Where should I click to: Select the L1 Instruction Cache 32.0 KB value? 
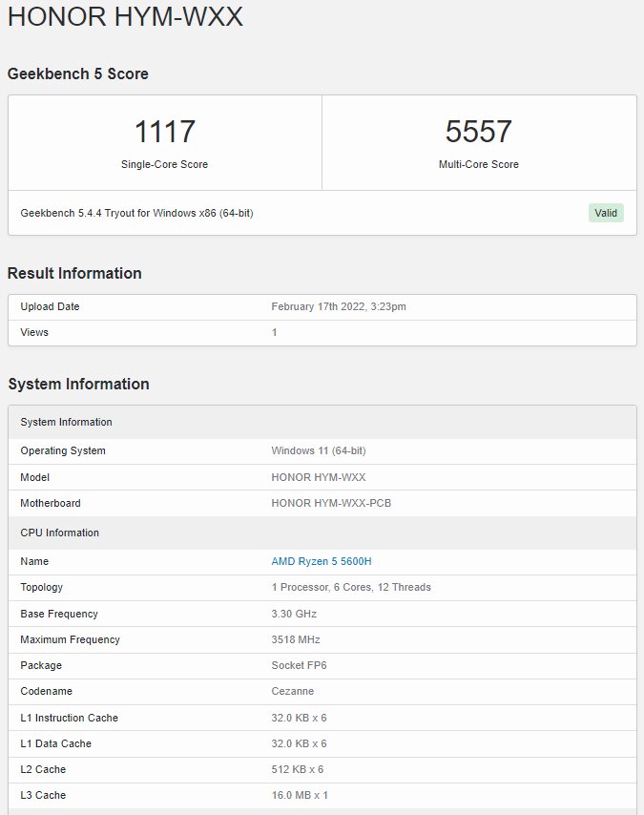[299, 718]
